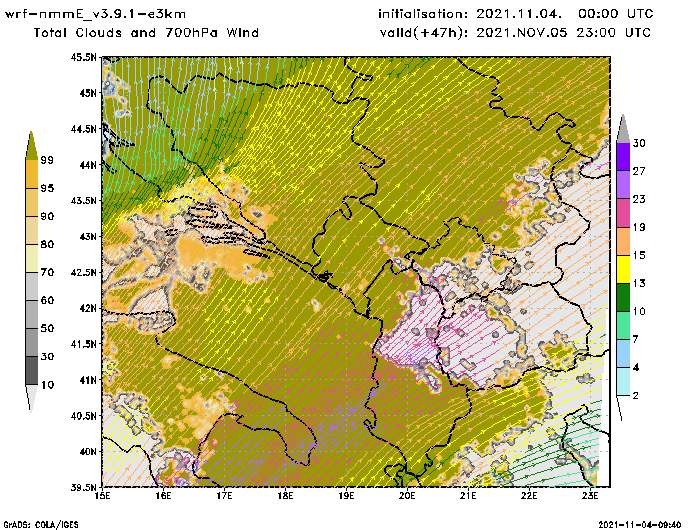The height and width of the screenshot is (530, 700).
Task: Click the 44.5N latitude label
Action: [x=83, y=129]
